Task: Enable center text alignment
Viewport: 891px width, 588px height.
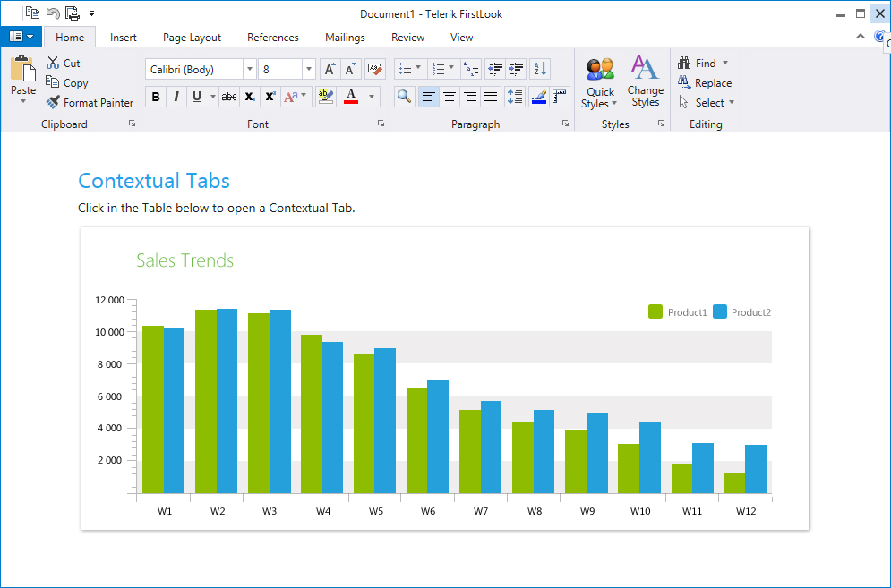Action: pyautogui.click(x=450, y=97)
